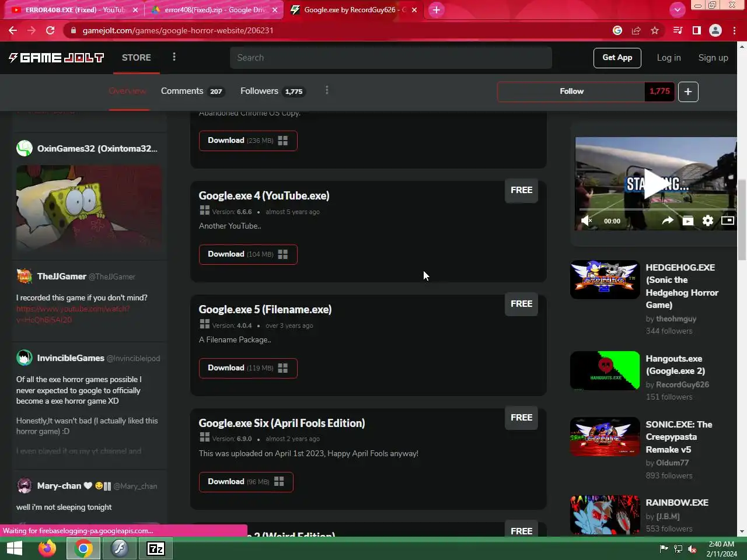This screenshot has width=747, height=560.
Task: Toggle picture-in-picture on the video
Action: pos(727,220)
